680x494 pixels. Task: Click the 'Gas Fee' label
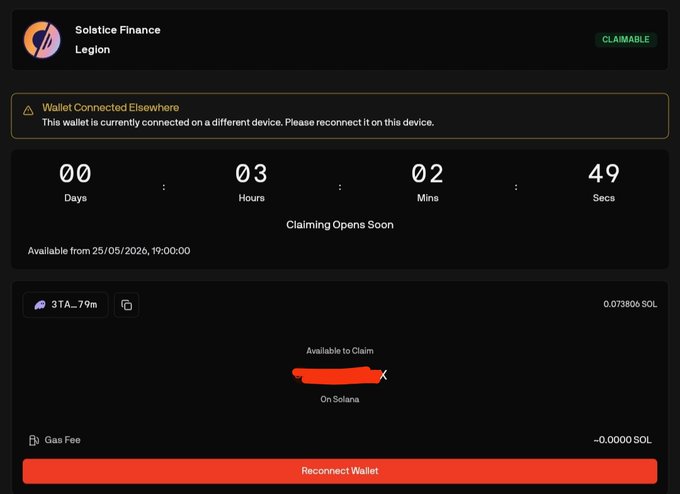62,440
